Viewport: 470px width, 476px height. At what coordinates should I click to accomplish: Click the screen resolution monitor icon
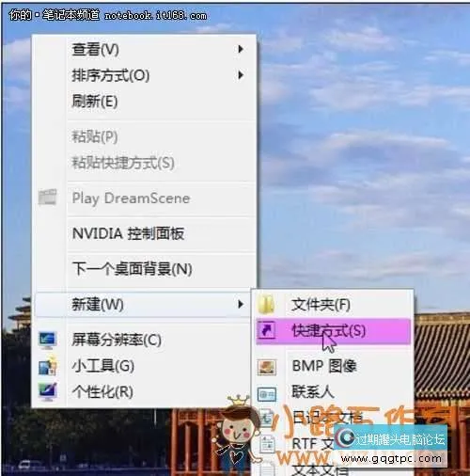pos(48,341)
